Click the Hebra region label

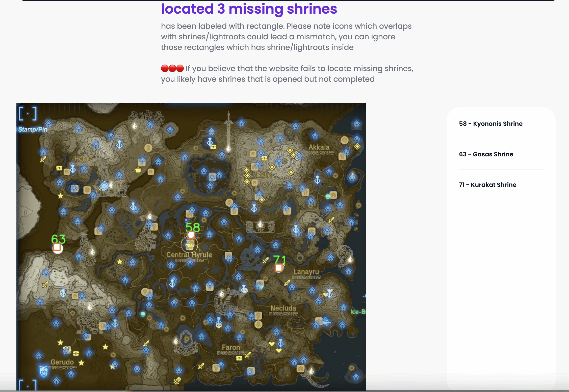[84, 159]
